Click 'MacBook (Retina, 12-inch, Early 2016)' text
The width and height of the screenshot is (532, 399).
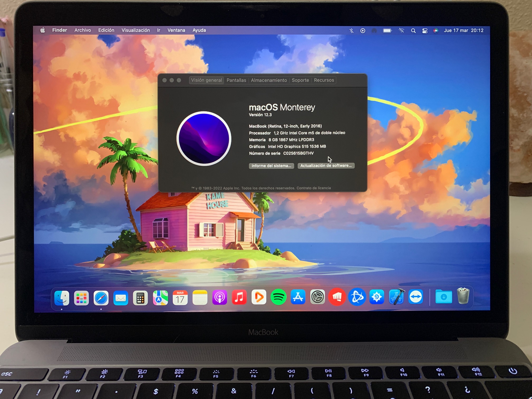285,126
